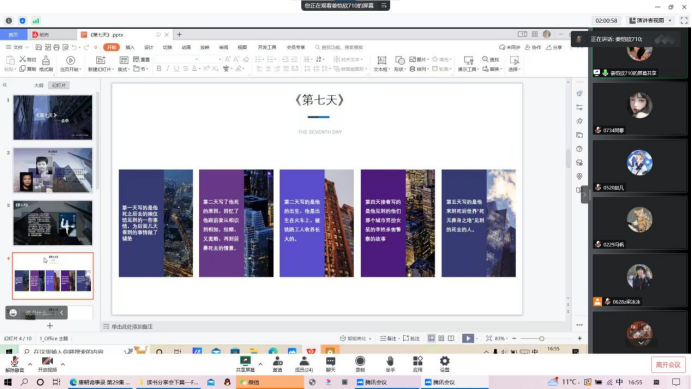The image size is (692, 389).
Task: Select slide 2 thumbnail with portraits
Action: pos(53,170)
